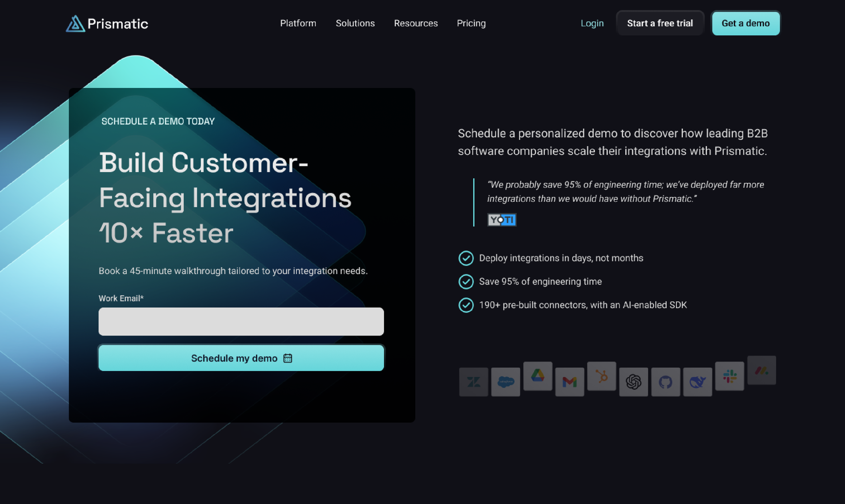Click the Login link
This screenshot has width=845, height=504.
pos(592,23)
